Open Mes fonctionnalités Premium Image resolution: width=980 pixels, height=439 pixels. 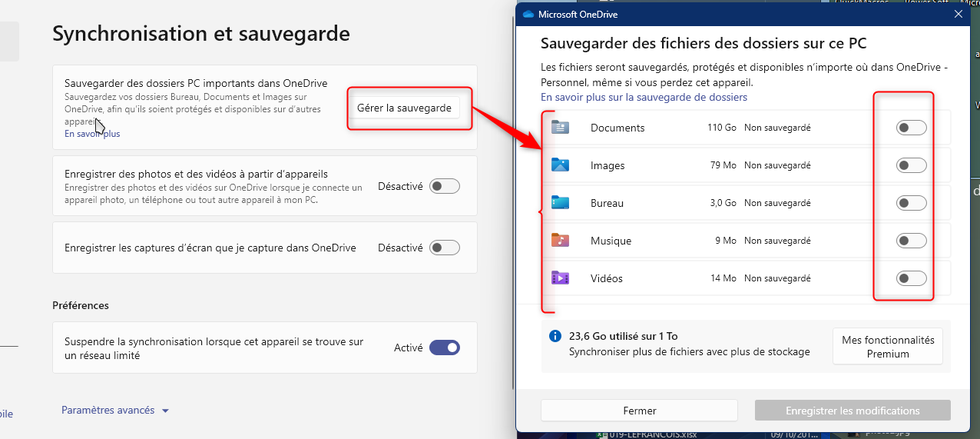point(887,347)
